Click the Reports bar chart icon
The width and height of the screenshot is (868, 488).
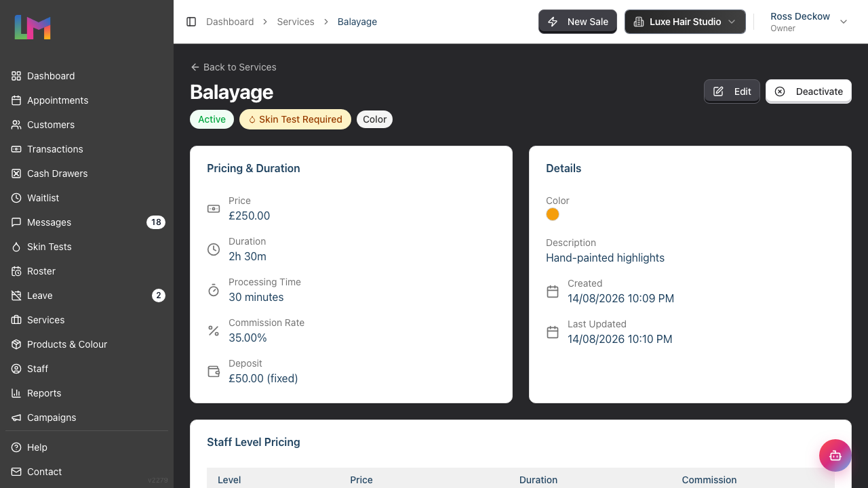tap(16, 393)
